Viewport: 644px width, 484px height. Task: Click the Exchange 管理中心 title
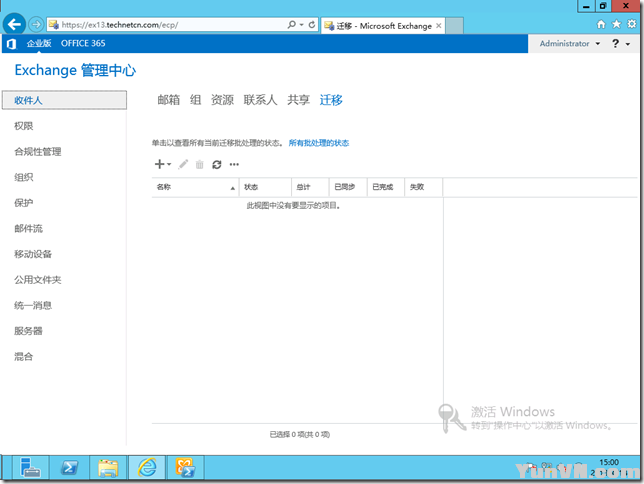pyautogui.click(x=75, y=70)
